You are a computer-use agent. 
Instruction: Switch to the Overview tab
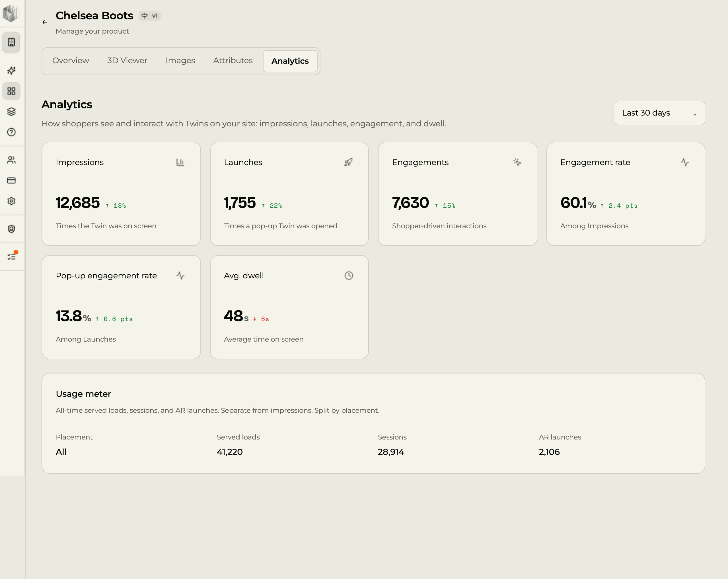coord(71,60)
